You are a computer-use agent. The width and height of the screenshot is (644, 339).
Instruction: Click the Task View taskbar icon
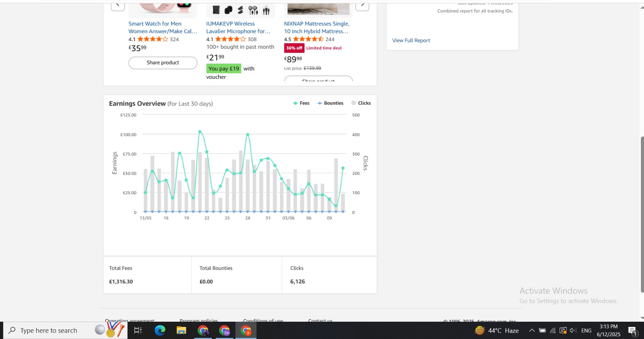pos(138,331)
